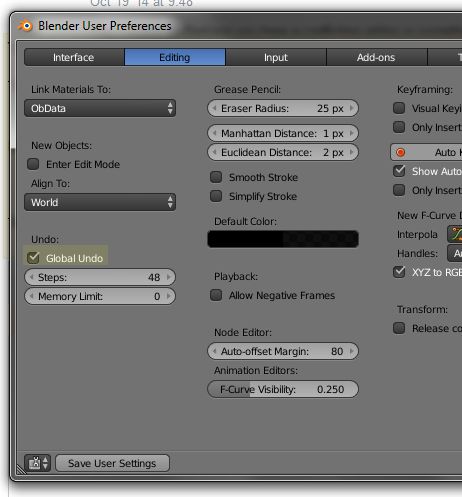Click the Interpolation curve icon dropdown

(x=455, y=234)
